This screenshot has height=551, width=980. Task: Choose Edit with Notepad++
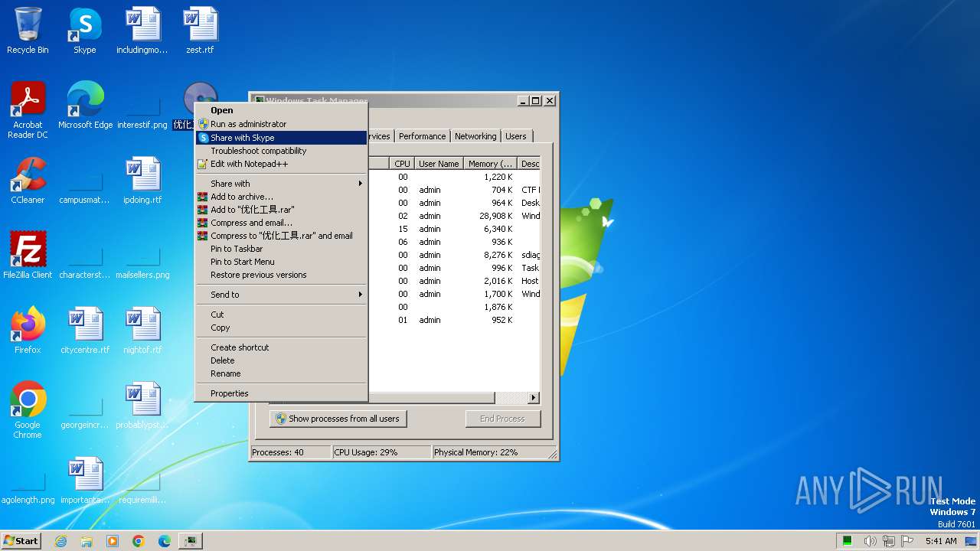pyautogui.click(x=282, y=164)
